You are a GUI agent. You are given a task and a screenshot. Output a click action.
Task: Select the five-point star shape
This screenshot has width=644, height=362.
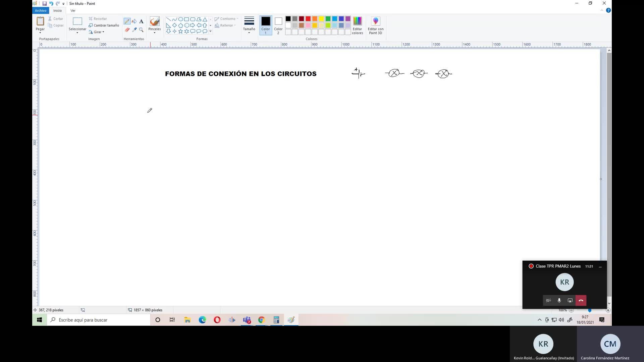[180, 31]
